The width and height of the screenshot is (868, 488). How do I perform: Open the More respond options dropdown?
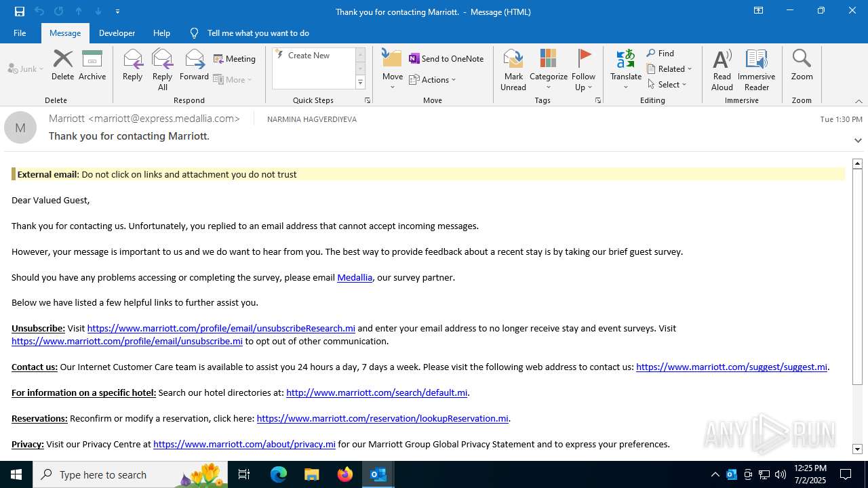coord(233,79)
